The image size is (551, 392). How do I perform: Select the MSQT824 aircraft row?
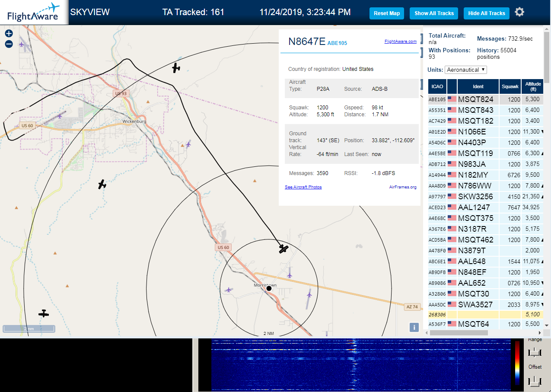pyautogui.click(x=486, y=99)
